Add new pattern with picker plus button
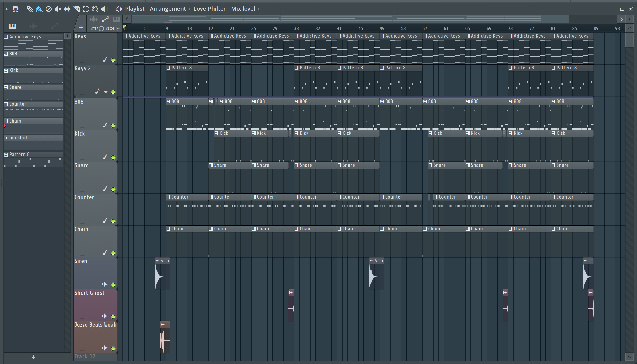Screen dimensions: 637x364 33,357
